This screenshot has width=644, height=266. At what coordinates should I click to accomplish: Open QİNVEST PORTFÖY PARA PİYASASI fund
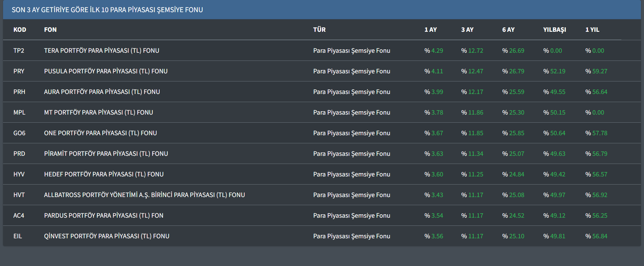(x=107, y=236)
